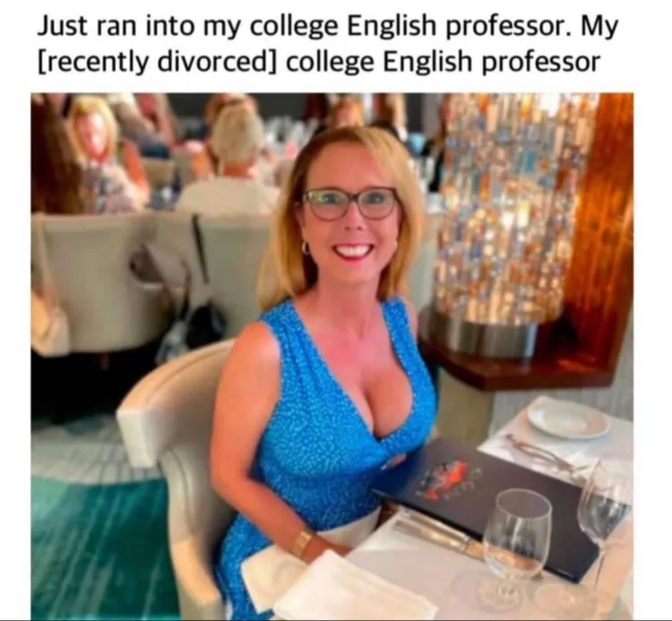Click the woman's eyeglasses
Screen dimensions: 672x621
click(x=350, y=203)
